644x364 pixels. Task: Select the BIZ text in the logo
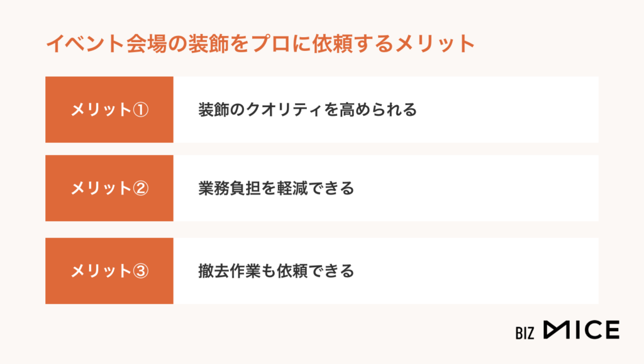pyautogui.click(x=525, y=333)
